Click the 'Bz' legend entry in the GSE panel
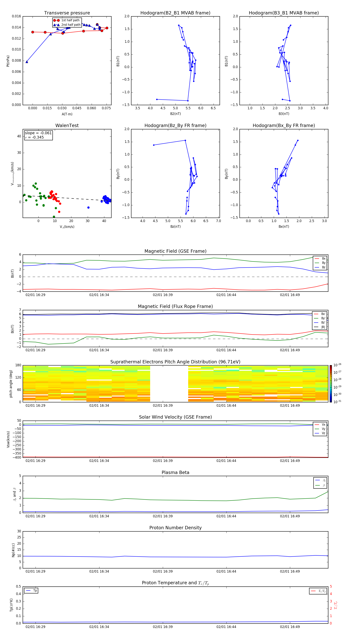 pyautogui.click(x=320, y=267)
